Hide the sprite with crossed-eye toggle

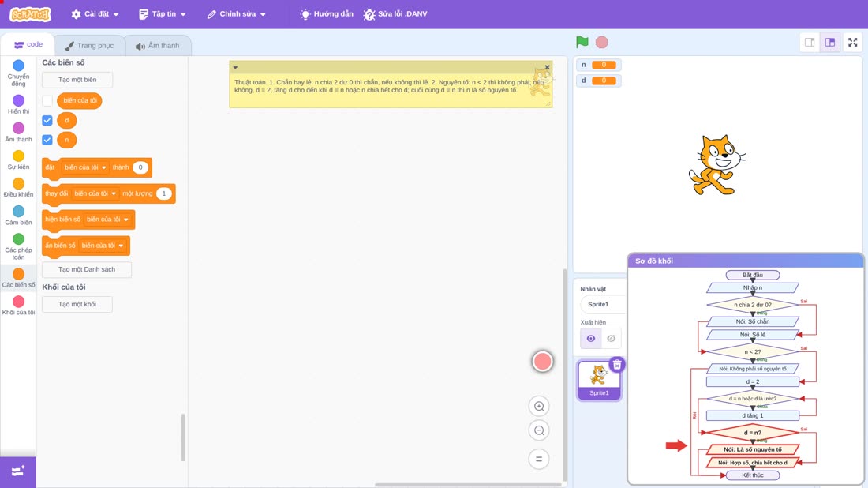611,339
